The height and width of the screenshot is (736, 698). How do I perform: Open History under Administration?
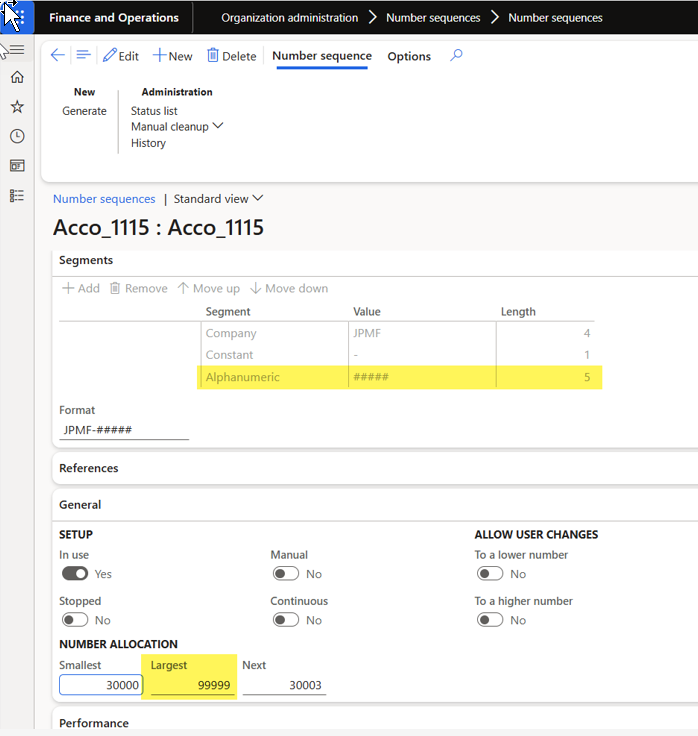[x=148, y=143]
